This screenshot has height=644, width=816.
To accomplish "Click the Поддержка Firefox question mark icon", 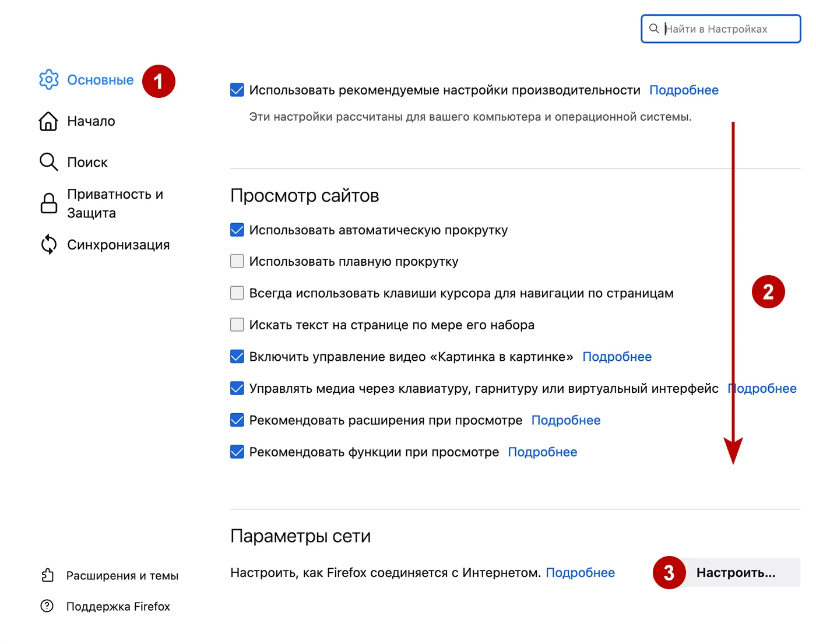I will click(x=47, y=606).
